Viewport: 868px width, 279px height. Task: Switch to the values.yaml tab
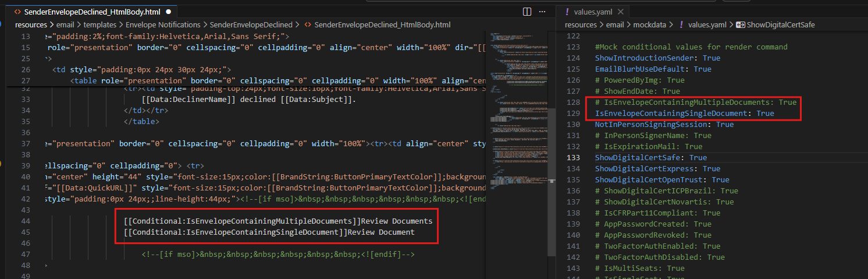click(x=593, y=12)
